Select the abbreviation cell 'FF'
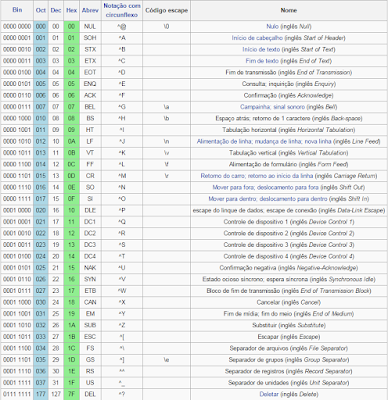 coord(90,164)
